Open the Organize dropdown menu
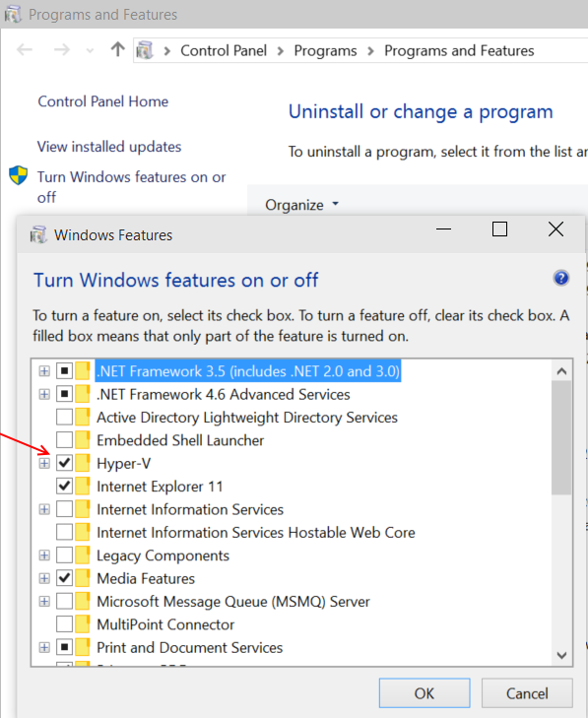The width and height of the screenshot is (588, 718). click(301, 205)
